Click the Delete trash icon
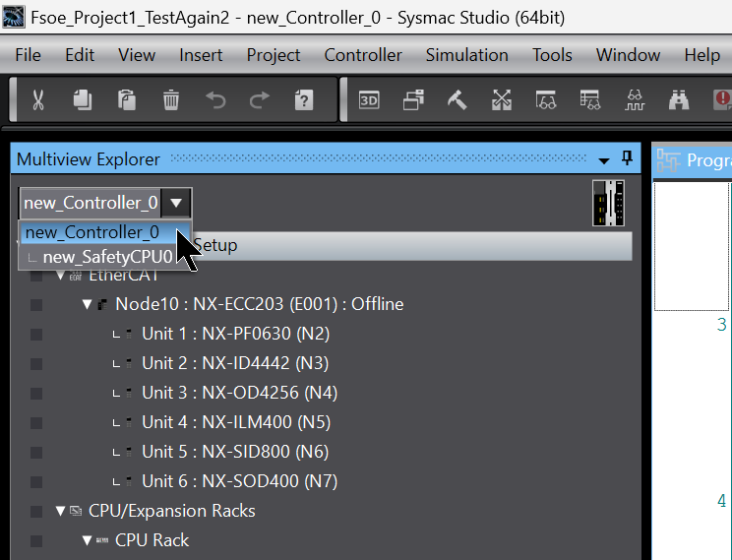Viewport: 732px width, 560px height. [171, 100]
